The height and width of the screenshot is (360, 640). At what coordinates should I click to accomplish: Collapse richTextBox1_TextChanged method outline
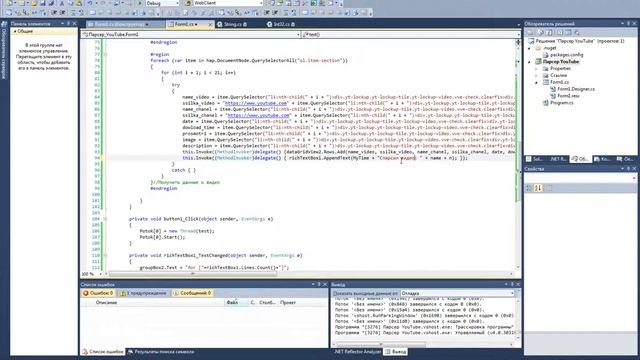[x=105, y=256]
